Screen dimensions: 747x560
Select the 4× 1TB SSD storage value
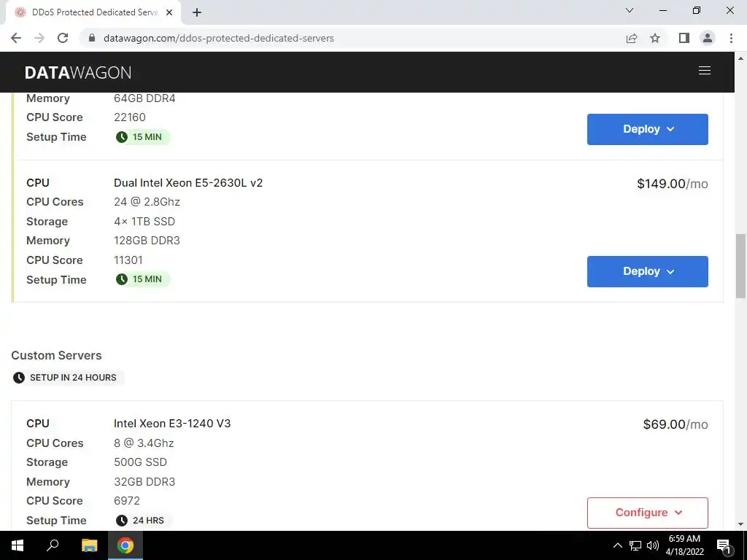coord(144,222)
